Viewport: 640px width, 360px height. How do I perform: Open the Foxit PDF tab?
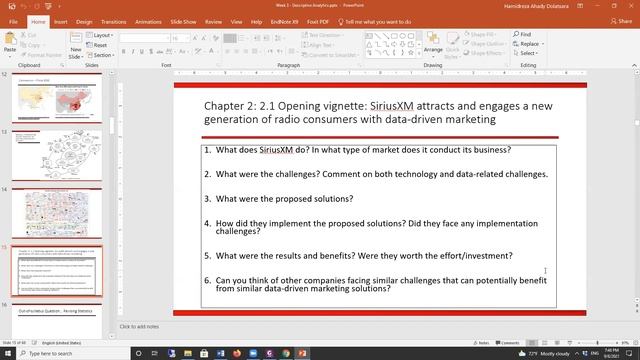tap(318, 22)
